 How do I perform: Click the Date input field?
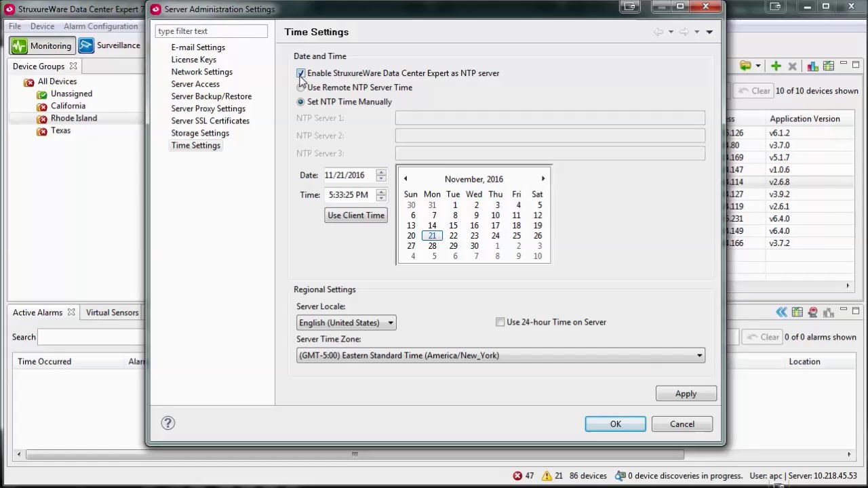pyautogui.click(x=349, y=175)
